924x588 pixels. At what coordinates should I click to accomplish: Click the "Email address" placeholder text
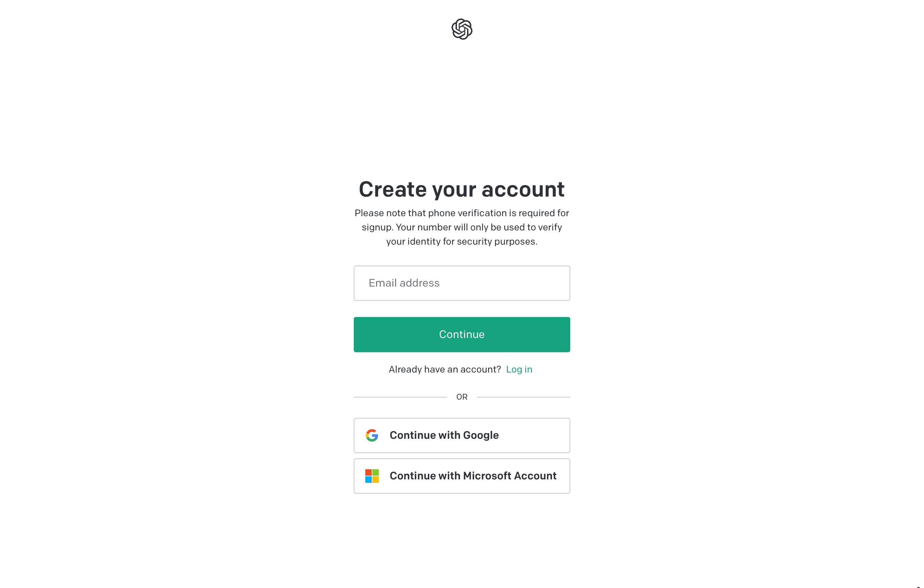pos(404,283)
